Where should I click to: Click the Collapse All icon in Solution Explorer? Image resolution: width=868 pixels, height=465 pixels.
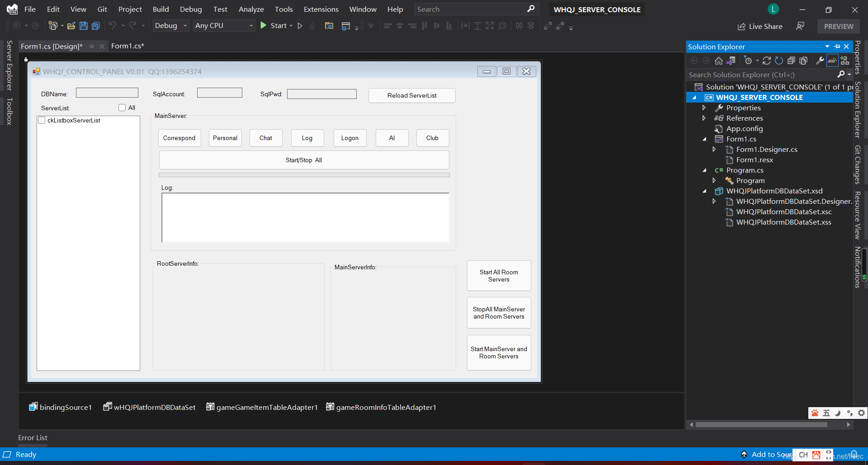791,61
